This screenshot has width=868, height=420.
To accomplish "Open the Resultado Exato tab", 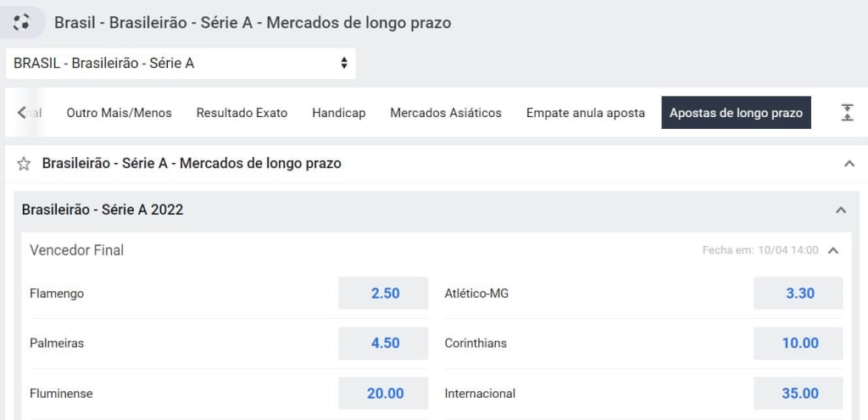I will (242, 113).
